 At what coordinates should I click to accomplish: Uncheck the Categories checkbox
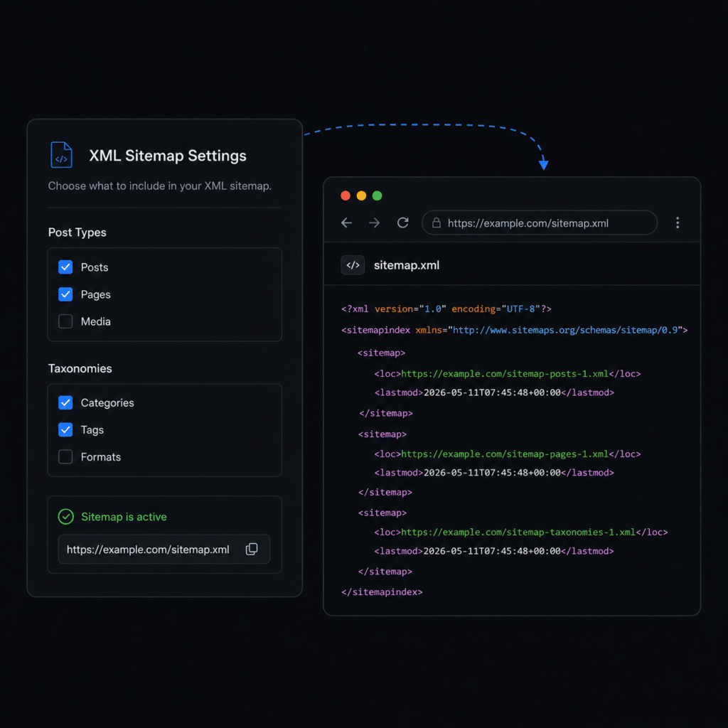pos(65,402)
